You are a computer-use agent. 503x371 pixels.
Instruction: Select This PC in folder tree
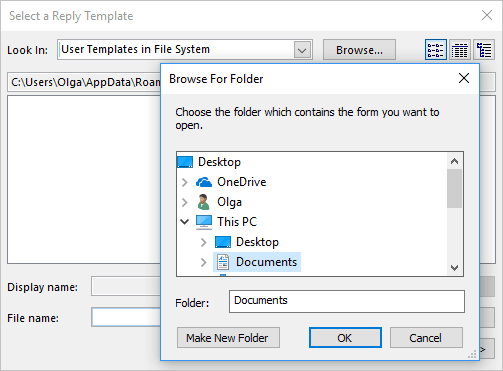237,222
